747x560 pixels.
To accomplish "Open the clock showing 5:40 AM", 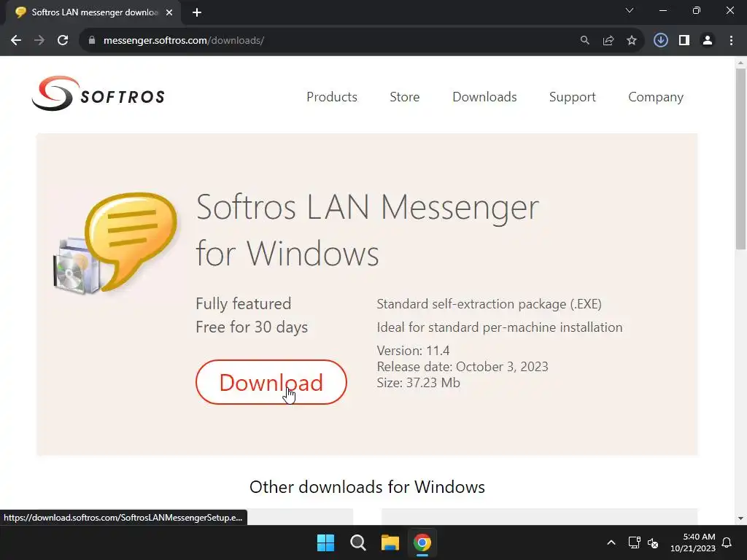I will click(693, 542).
